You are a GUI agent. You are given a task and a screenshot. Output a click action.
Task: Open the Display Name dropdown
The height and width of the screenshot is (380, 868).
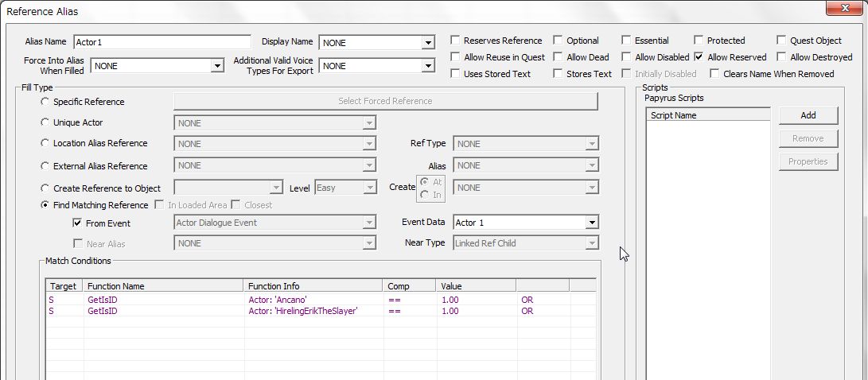click(428, 43)
